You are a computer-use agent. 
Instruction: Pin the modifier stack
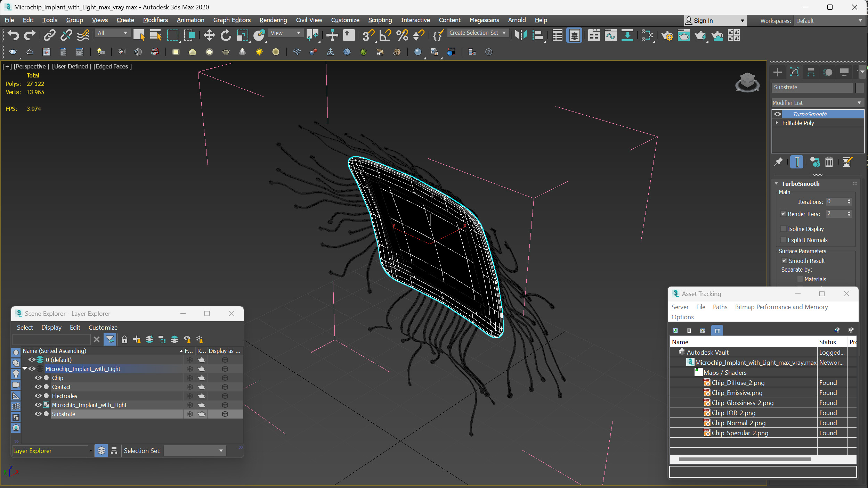(x=779, y=162)
